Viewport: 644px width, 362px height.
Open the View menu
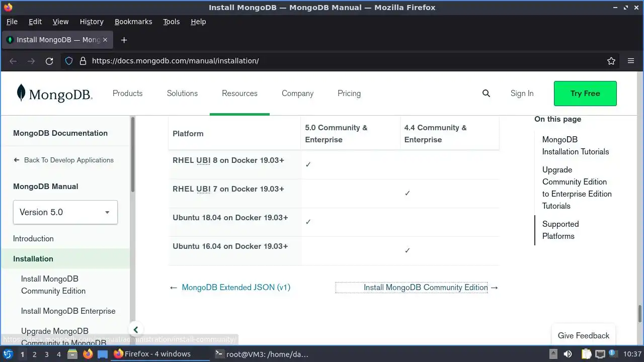tap(60, 22)
